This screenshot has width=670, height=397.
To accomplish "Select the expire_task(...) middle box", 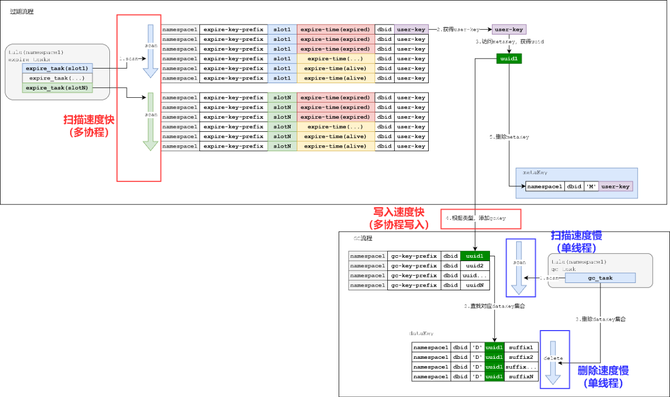I will pyautogui.click(x=57, y=78).
